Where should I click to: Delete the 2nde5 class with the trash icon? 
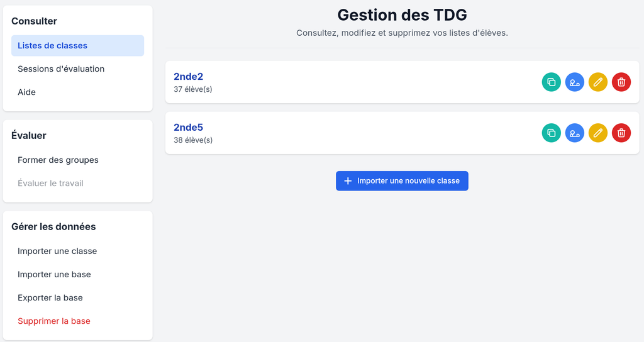click(x=621, y=133)
